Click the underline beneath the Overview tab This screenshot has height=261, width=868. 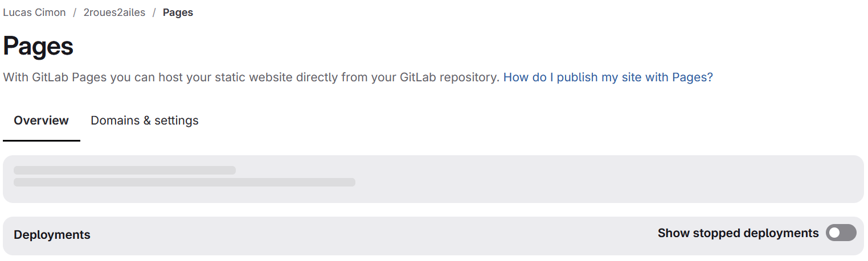pos(41,140)
